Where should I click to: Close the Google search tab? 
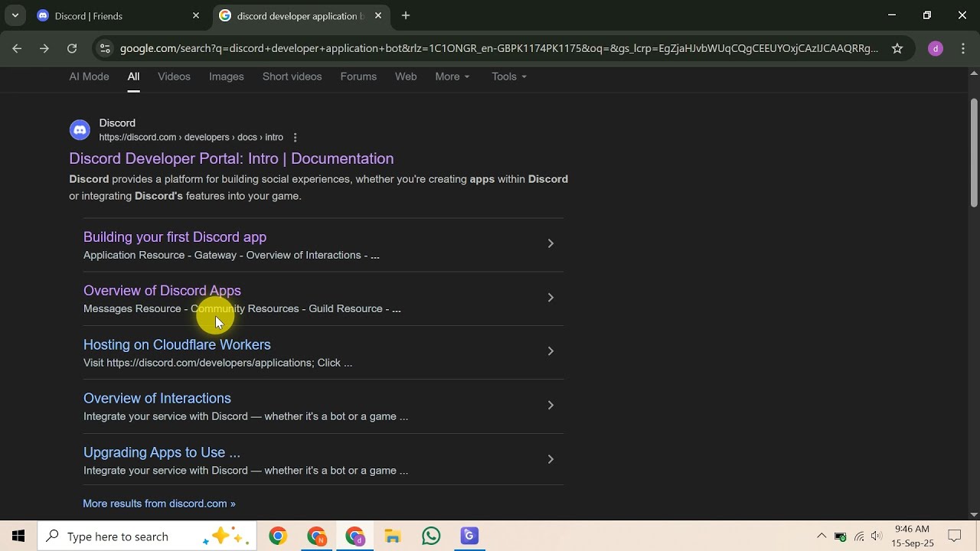pos(378,15)
